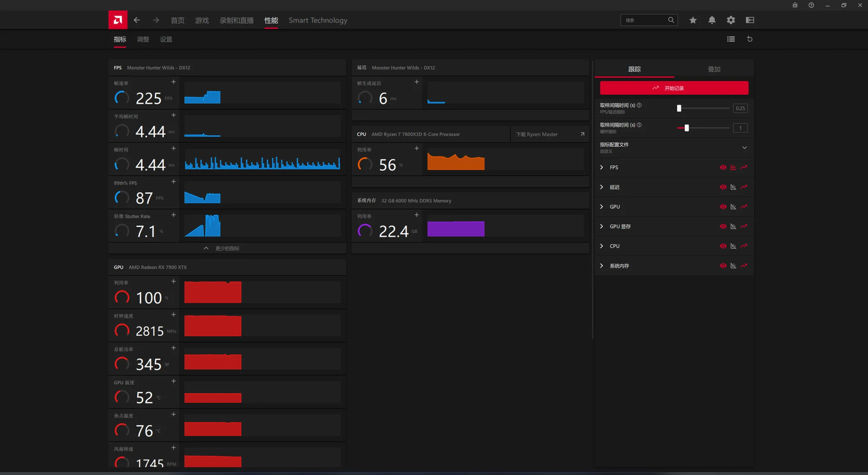Go forward with the right arrow icon
Viewport: 868px width, 475px height.
tap(156, 20)
